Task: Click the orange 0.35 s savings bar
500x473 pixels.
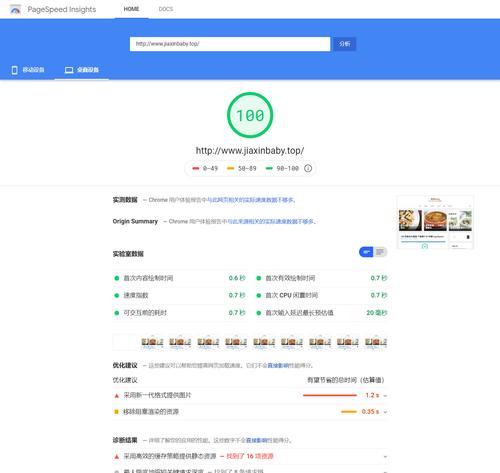Action: coord(349,412)
